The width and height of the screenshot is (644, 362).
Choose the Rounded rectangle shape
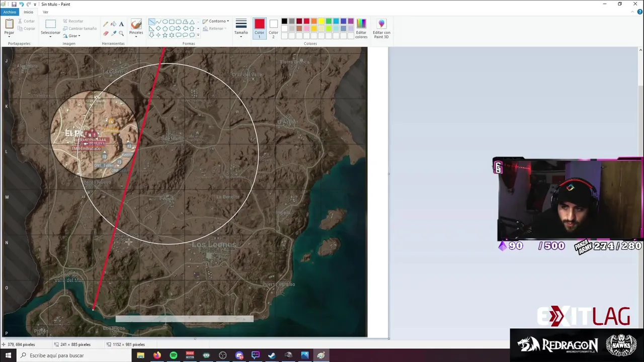click(178, 22)
